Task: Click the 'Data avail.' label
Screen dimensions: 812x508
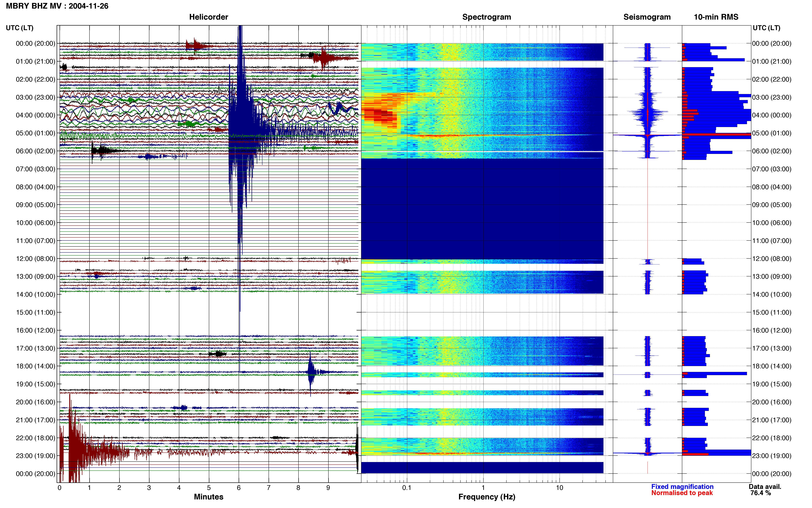Action: click(765, 487)
